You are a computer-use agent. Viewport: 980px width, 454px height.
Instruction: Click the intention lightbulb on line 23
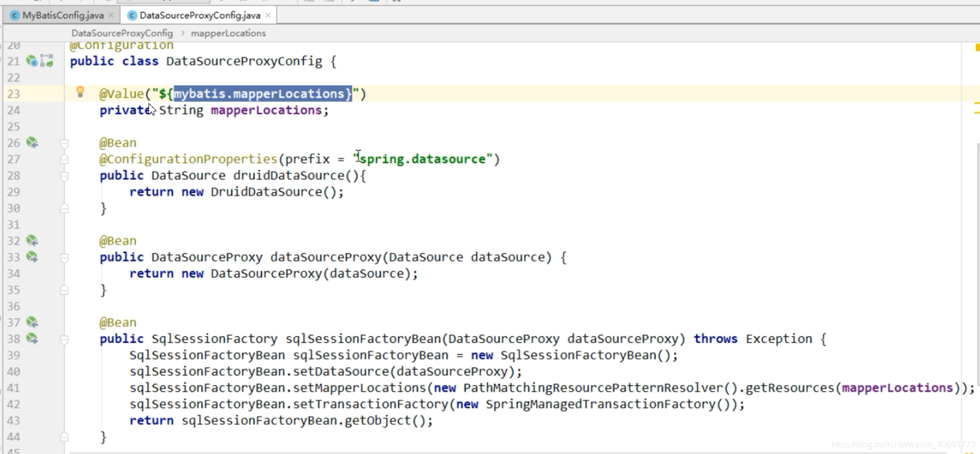point(80,92)
